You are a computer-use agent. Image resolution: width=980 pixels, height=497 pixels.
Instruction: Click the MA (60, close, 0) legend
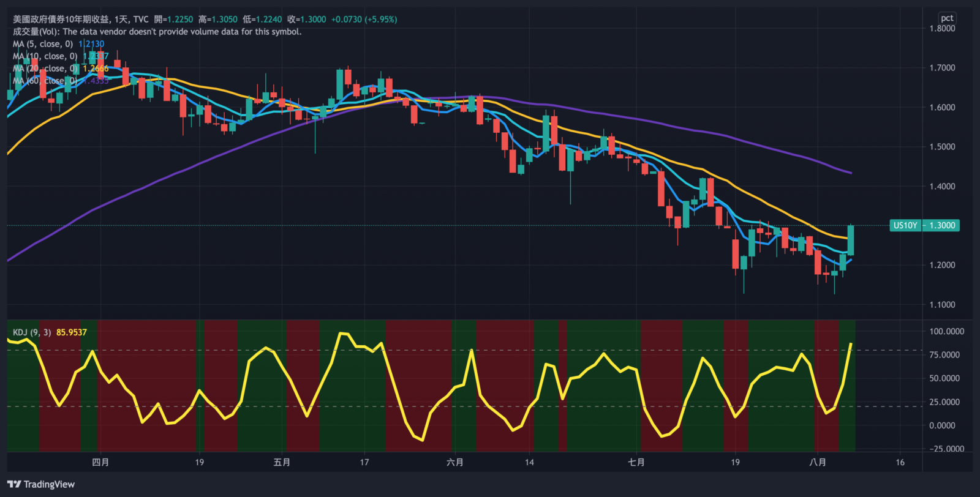(45, 81)
